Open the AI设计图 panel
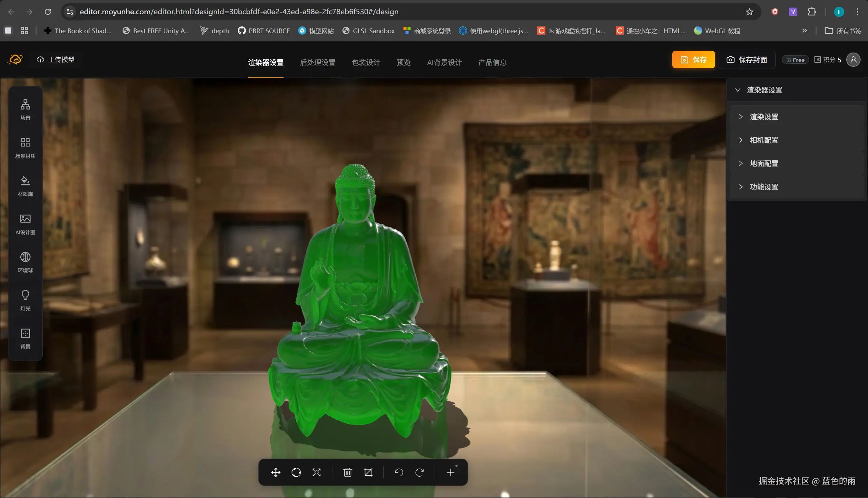 tap(25, 224)
